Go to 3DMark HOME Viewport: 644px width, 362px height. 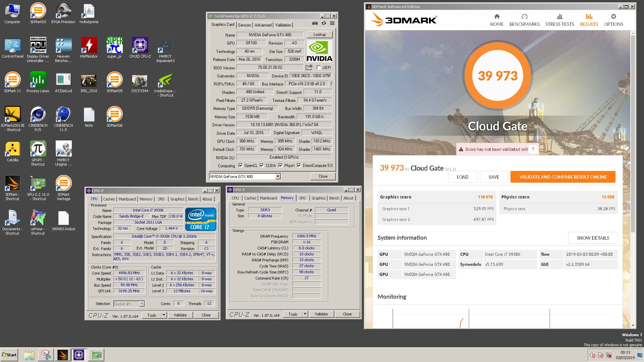click(x=497, y=20)
